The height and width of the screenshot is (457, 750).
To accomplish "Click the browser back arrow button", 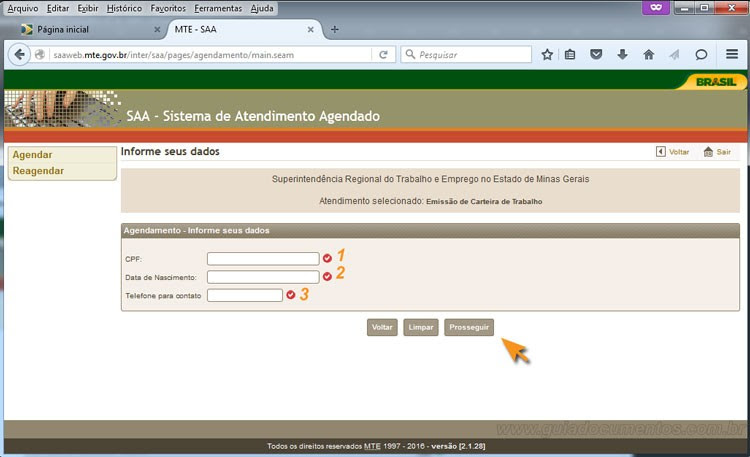I will [x=20, y=55].
